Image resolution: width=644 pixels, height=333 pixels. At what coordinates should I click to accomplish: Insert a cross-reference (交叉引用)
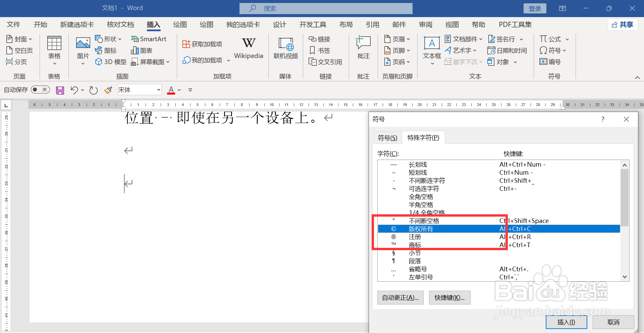coord(325,62)
